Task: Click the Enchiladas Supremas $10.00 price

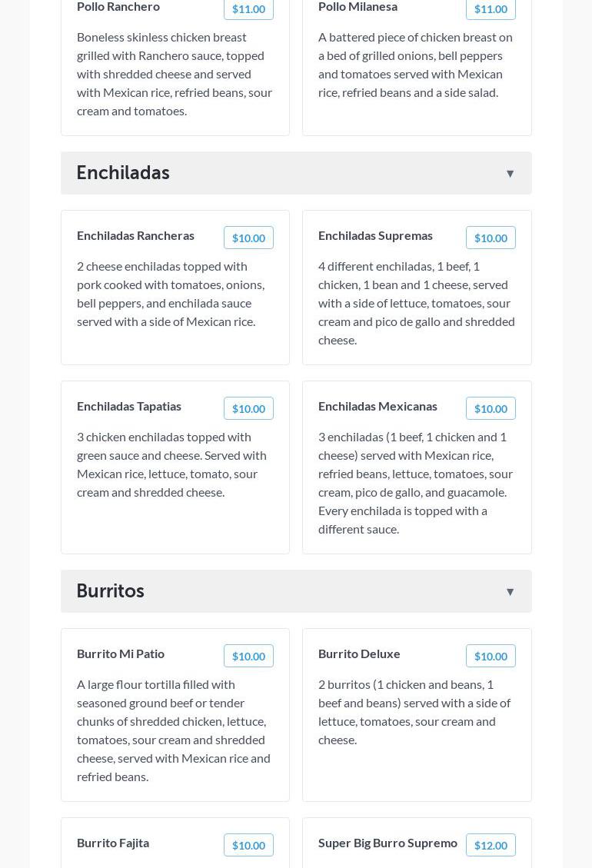Action: coord(491,238)
